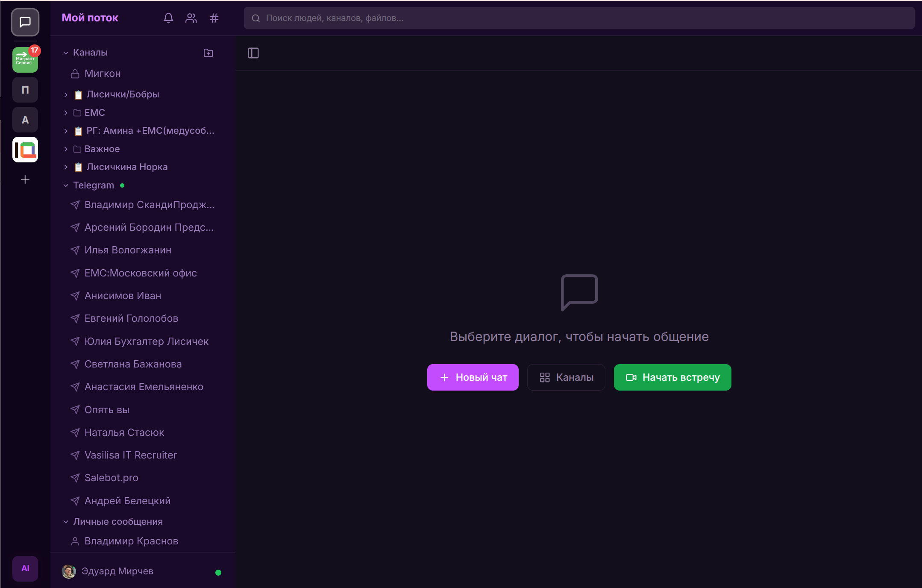
Task: Add a new workspace with plus icon
Action: (25, 179)
